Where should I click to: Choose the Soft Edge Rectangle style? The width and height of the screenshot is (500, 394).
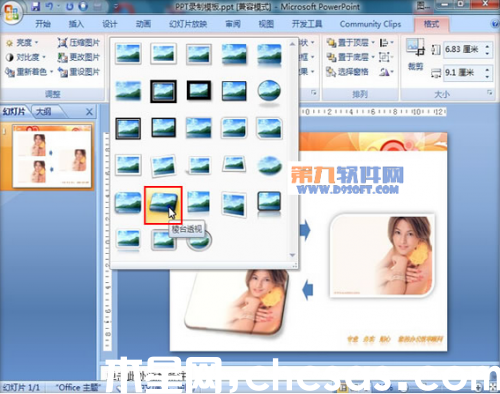(x=128, y=91)
